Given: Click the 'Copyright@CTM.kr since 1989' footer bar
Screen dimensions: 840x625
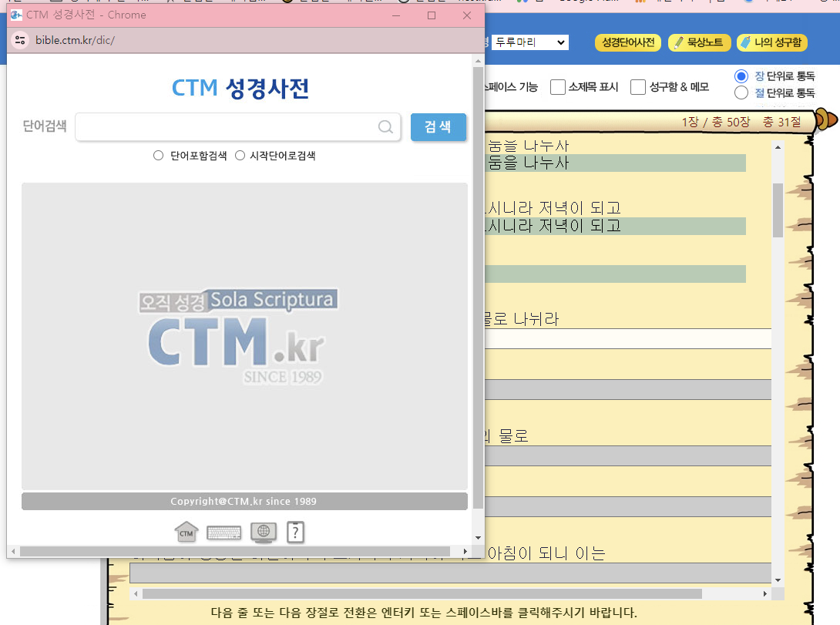Looking at the screenshot, I should click(x=244, y=501).
